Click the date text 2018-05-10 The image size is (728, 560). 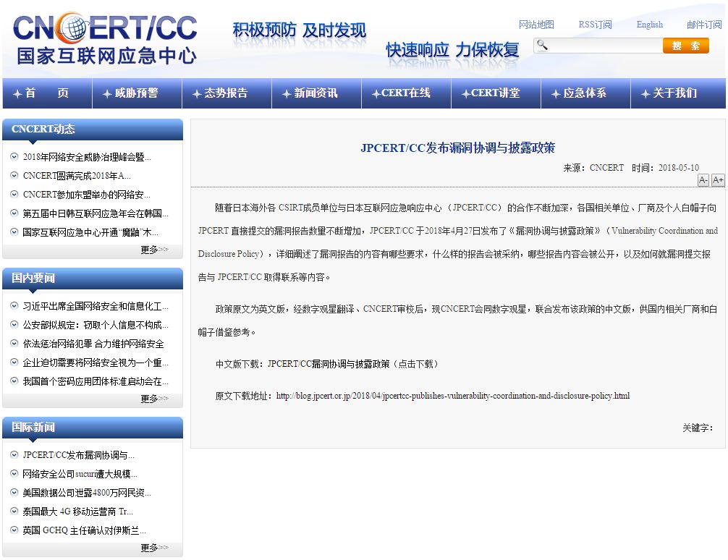[678, 168]
